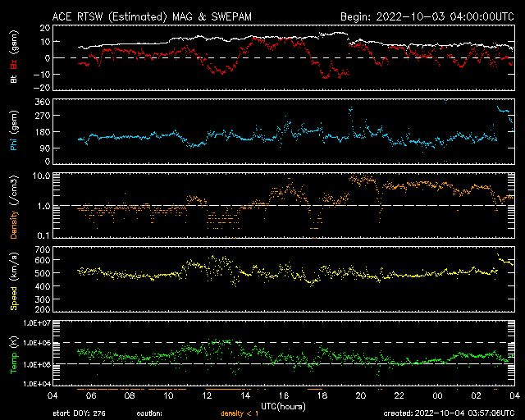Viewport: 525px width, 420px height.
Task: Click the -20 tick label on the Bt Bz plot
Action: (42, 88)
